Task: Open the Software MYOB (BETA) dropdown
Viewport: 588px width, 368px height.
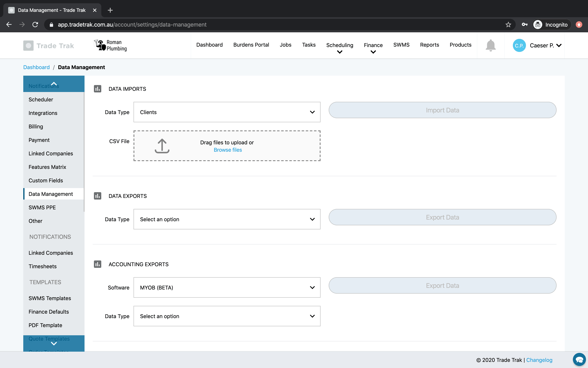Action: click(227, 287)
